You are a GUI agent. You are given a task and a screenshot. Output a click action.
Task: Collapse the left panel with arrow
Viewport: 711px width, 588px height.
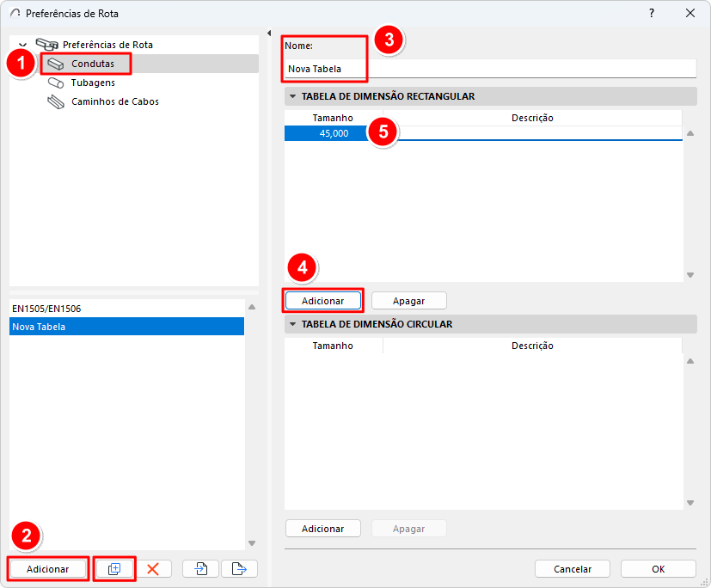[269, 33]
